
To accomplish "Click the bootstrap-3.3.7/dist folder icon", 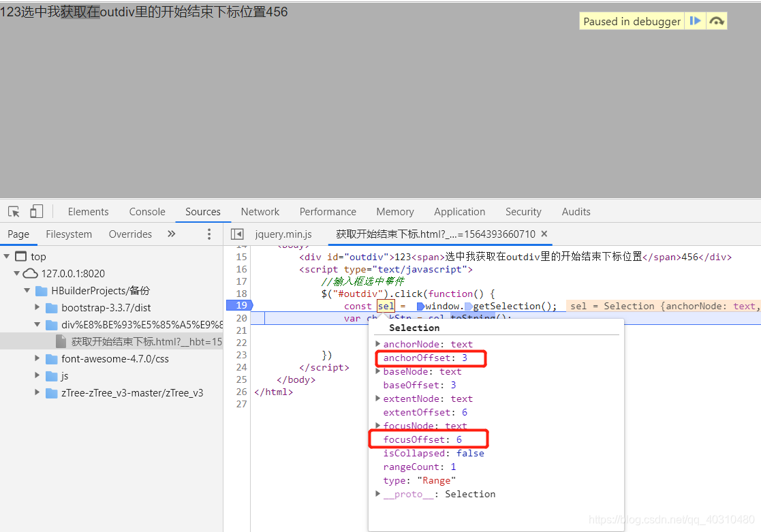I will click(52, 308).
